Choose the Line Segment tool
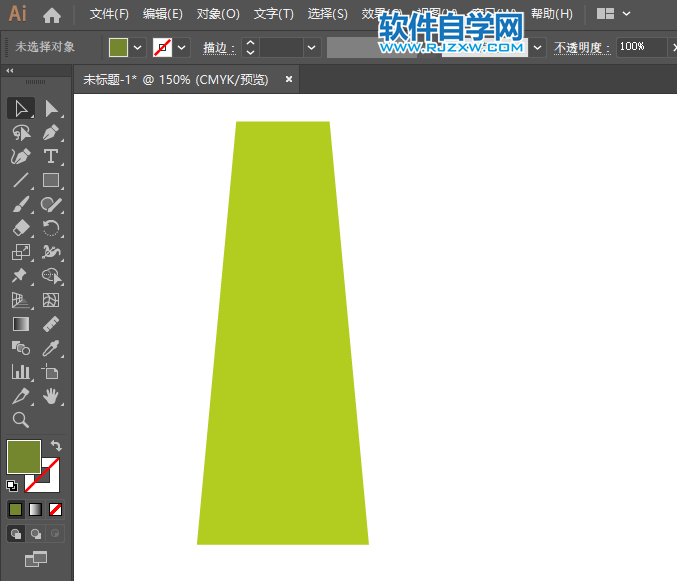 click(x=20, y=181)
